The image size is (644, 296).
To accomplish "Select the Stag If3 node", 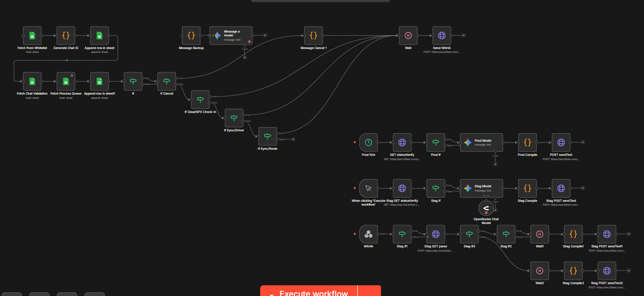I will [x=469, y=234].
